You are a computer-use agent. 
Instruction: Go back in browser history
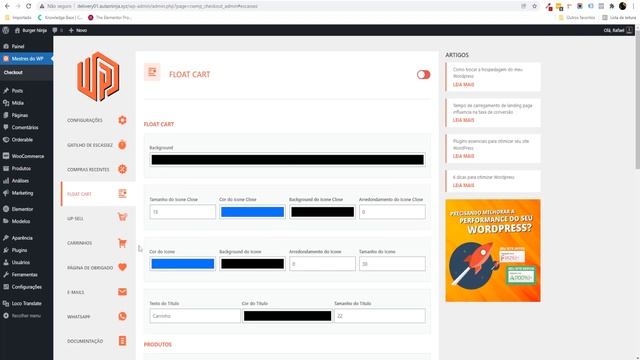tap(7, 6)
